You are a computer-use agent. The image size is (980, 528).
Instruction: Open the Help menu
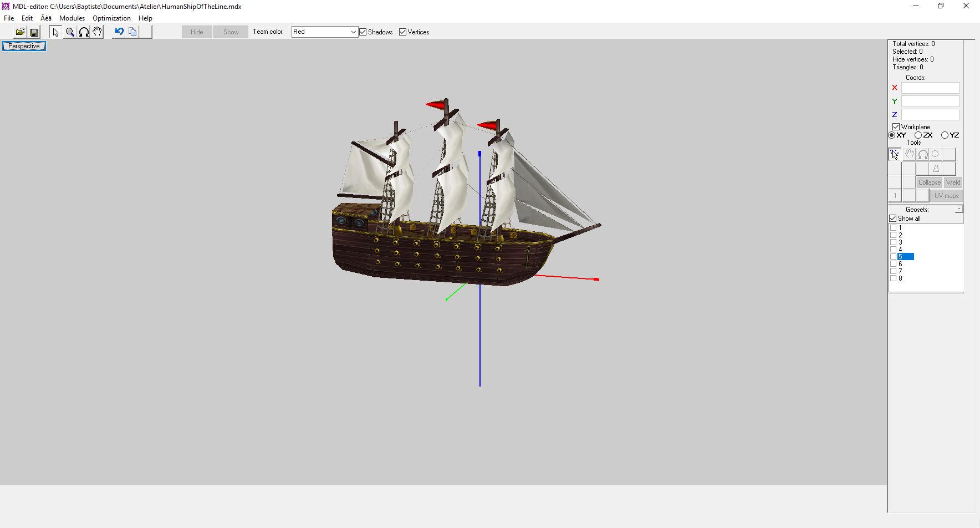click(x=145, y=18)
